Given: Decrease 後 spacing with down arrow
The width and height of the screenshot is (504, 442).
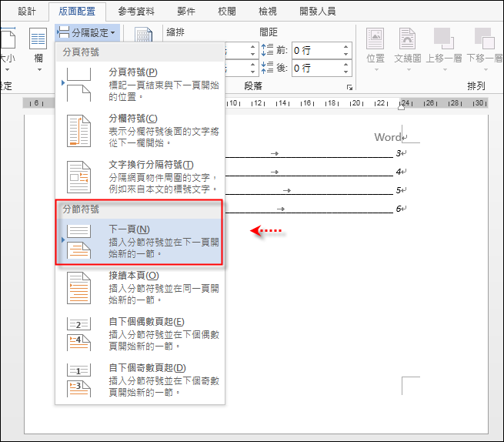Looking at the screenshot, I should click(x=345, y=72).
